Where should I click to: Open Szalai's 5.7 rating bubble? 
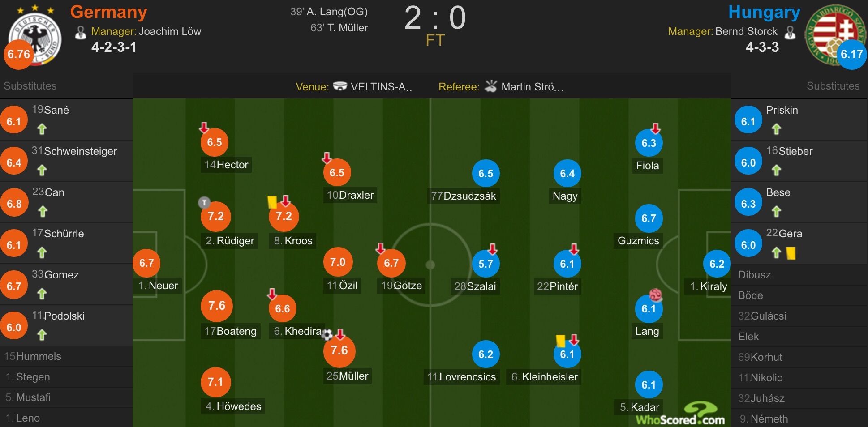(486, 264)
